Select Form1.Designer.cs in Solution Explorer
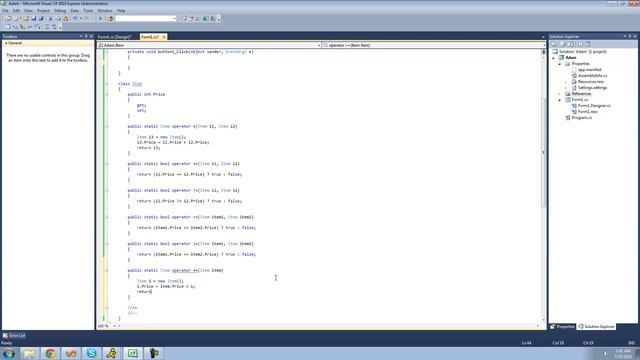This screenshot has height=360, width=640. [x=594, y=106]
